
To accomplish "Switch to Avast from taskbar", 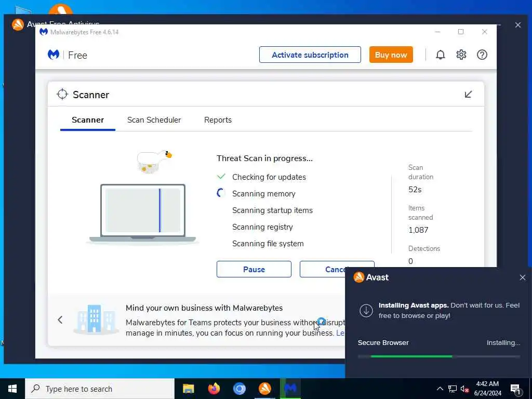I will (264, 389).
